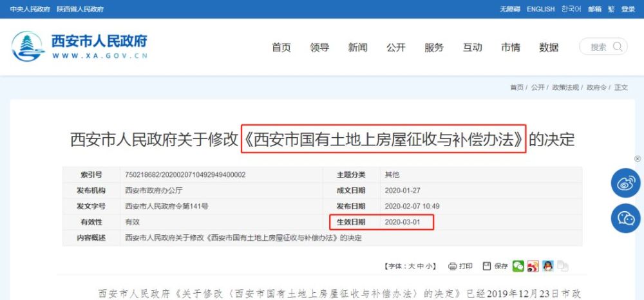Click the Xi'an government logo
Viewport: 644px width, 300px height.
28,46
